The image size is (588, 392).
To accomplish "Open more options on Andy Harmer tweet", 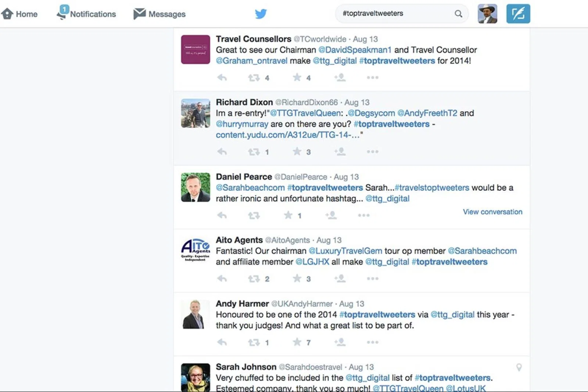I will click(x=373, y=342).
